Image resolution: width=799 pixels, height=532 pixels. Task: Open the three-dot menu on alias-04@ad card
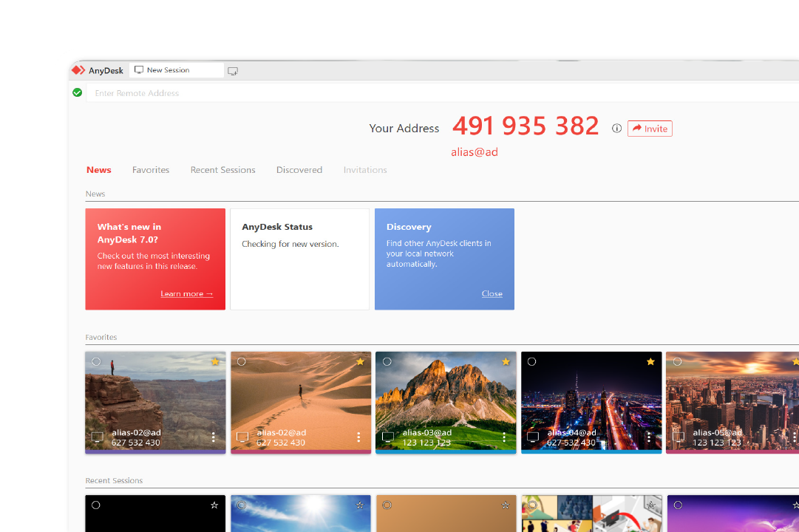(x=649, y=437)
